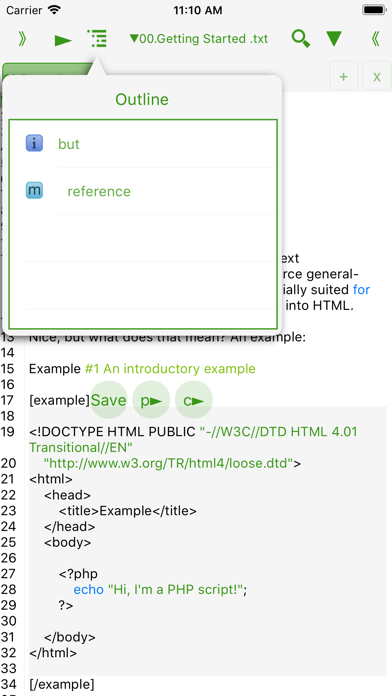Click the green active file tab
392x696 pixels.
click(47, 70)
